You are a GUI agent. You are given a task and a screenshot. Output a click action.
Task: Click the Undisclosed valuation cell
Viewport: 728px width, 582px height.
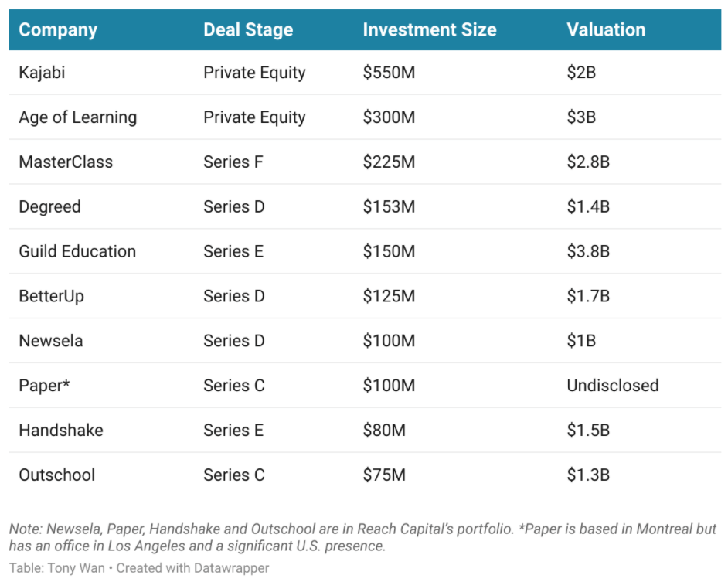612,386
